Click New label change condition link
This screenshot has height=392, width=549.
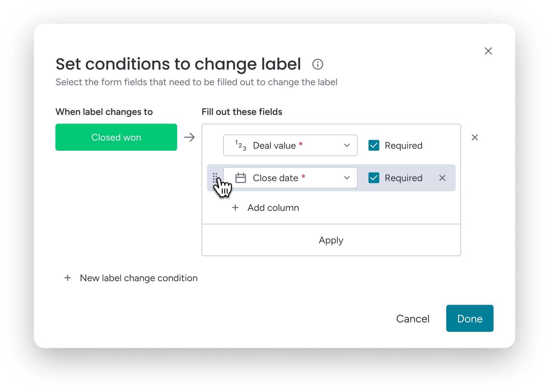pyautogui.click(x=139, y=278)
